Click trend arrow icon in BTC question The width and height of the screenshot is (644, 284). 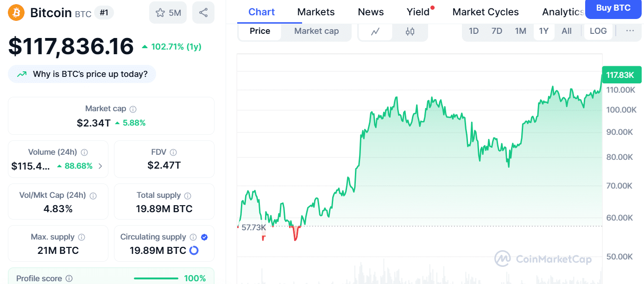click(22, 74)
